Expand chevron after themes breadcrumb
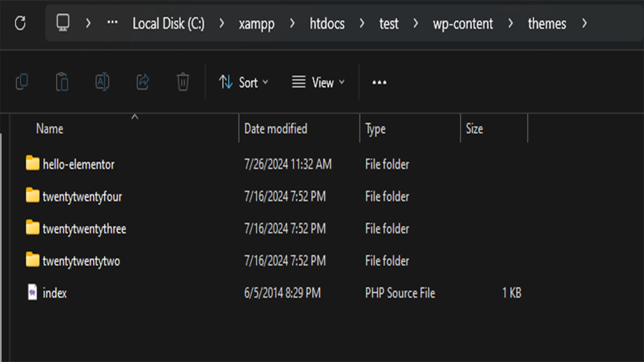The height and width of the screenshot is (362, 644). [x=585, y=23]
